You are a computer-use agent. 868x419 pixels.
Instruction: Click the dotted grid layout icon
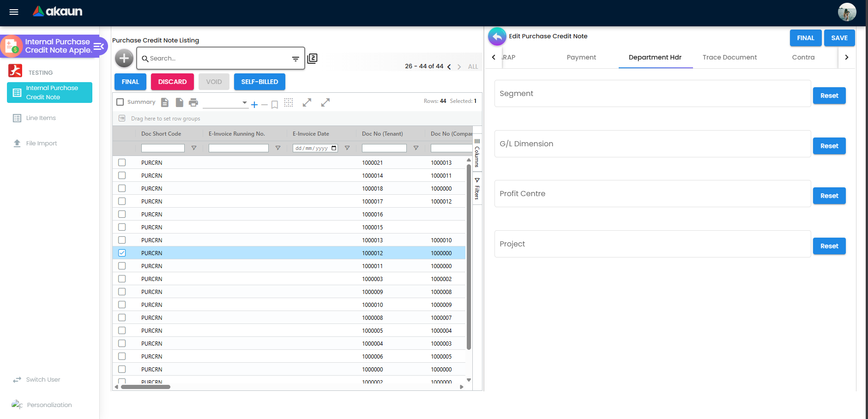[289, 102]
